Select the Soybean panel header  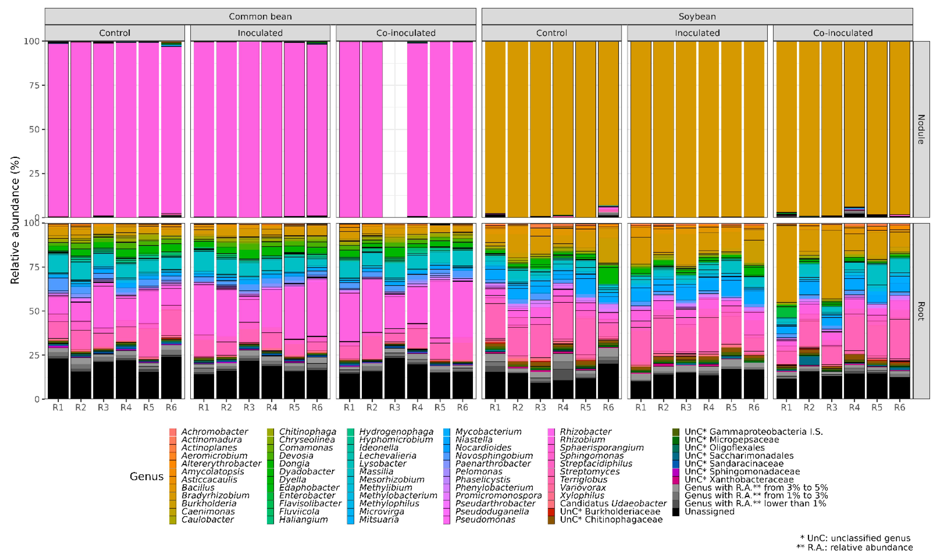point(697,17)
